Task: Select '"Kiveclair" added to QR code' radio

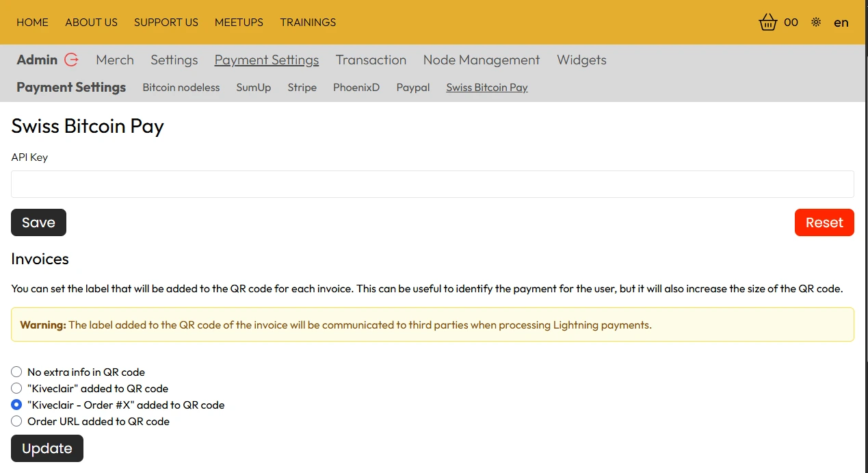Action: point(16,389)
